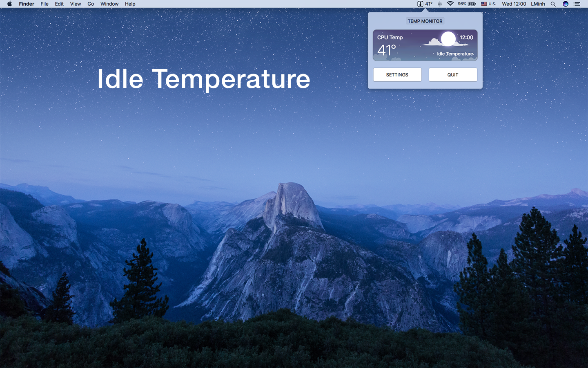Open the View menu
Screen dimensions: 588x368
tap(76, 4)
